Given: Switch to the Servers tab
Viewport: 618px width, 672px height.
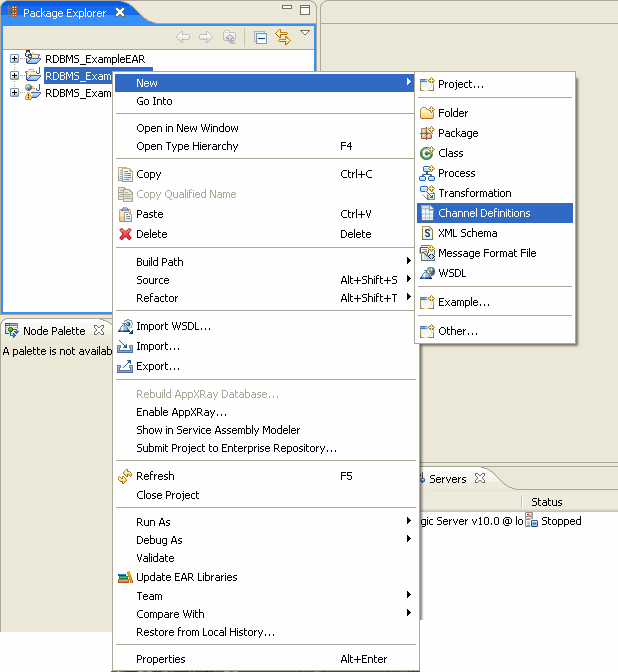Looking at the screenshot, I should pos(447,479).
